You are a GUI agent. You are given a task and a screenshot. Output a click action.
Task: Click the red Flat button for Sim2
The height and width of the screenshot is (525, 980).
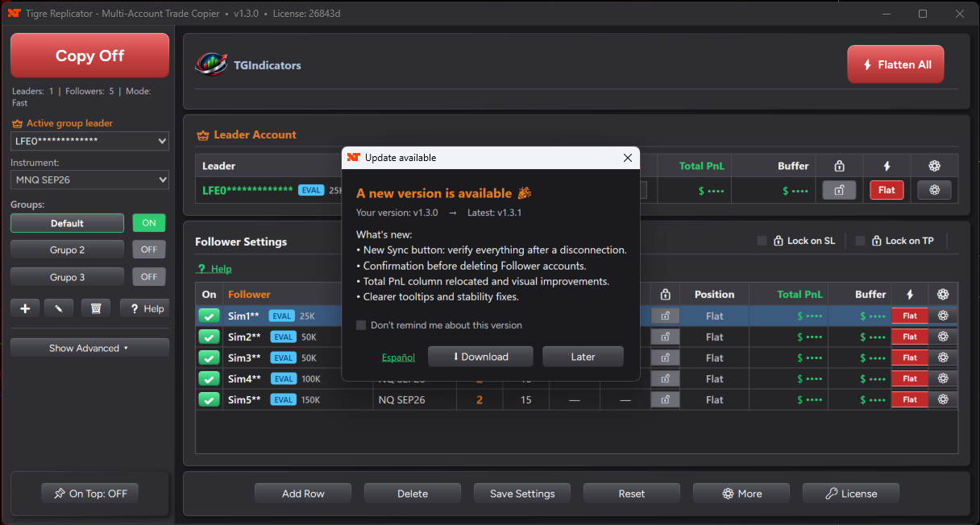pos(910,337)
